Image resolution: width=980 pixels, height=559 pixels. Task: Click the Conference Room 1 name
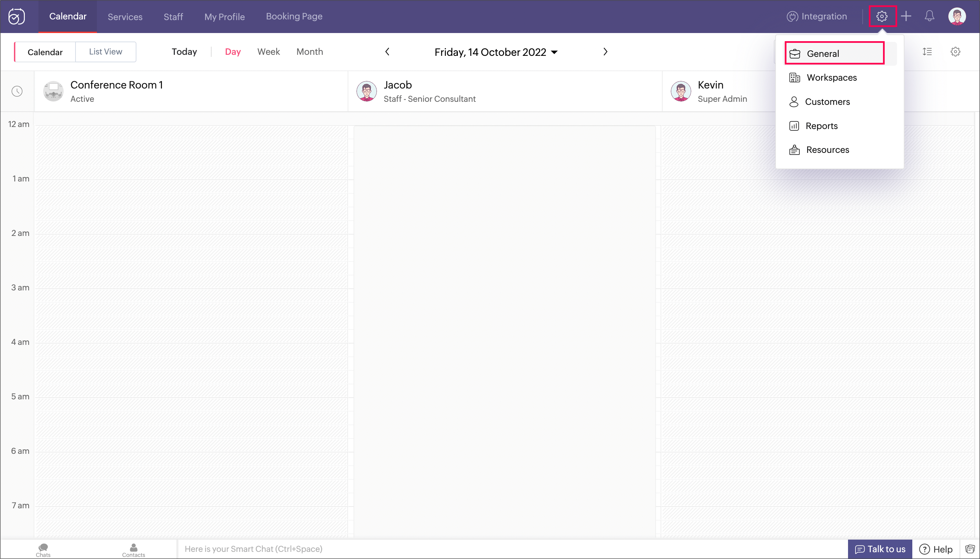click(117, 85)
